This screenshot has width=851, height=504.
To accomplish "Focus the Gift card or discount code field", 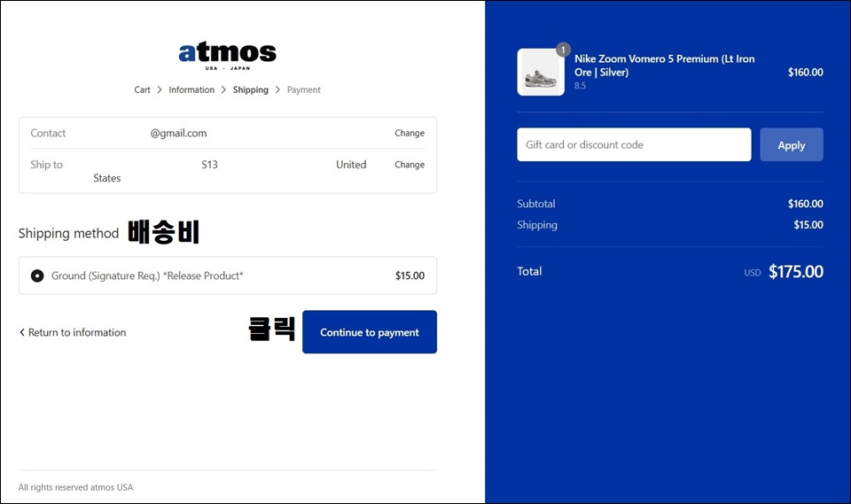I will click(634, 145).
